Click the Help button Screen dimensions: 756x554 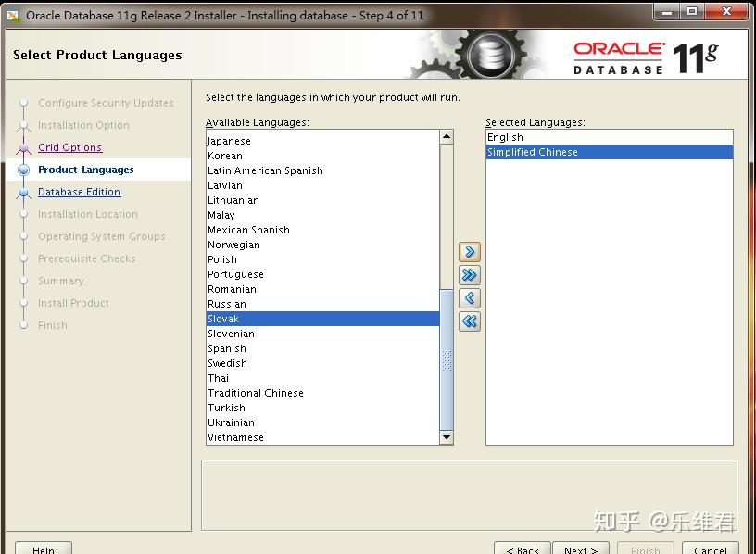click(44, 548)
